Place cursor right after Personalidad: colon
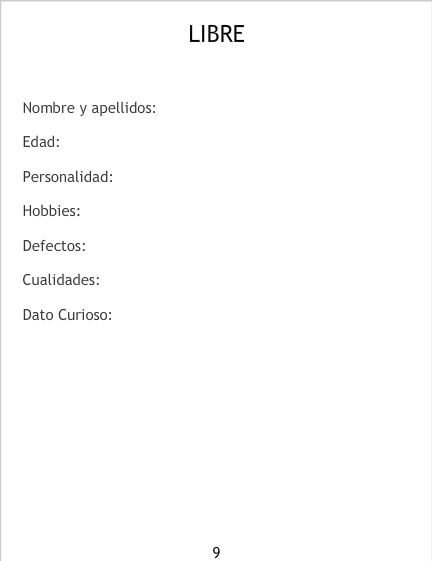 tap(113, 177)
